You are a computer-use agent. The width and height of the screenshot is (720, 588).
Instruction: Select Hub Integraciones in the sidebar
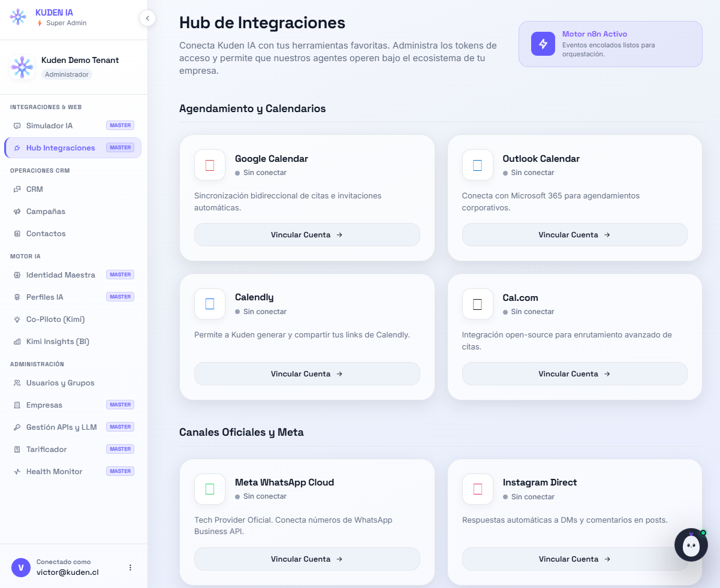pyautogui.click(x=73, y=147)
